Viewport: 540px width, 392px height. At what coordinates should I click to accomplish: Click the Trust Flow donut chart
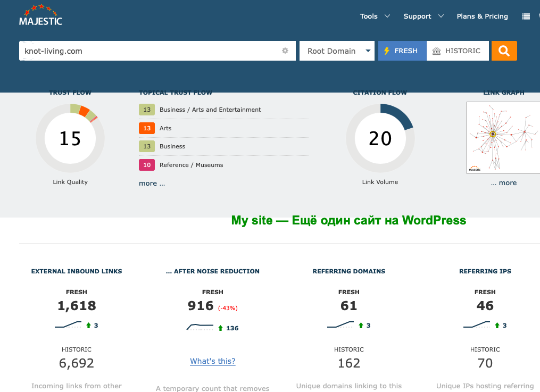click(70, 138)
